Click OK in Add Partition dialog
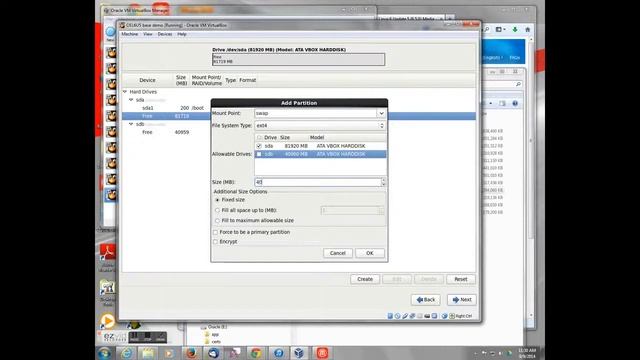The image size is (640, 360). [370, 253]
